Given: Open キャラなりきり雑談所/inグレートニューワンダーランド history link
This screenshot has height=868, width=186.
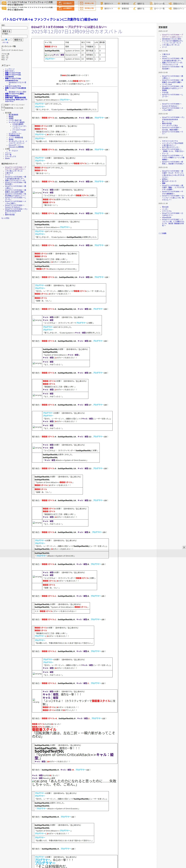Looking at the screenshot, I should coord(173,42).
